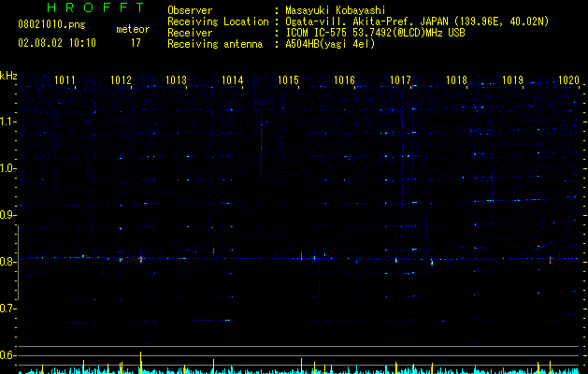The image size is (588, 374).
Task: Click the timestamp 02.08.02 10:10
Action: click(x=57, y=43)
